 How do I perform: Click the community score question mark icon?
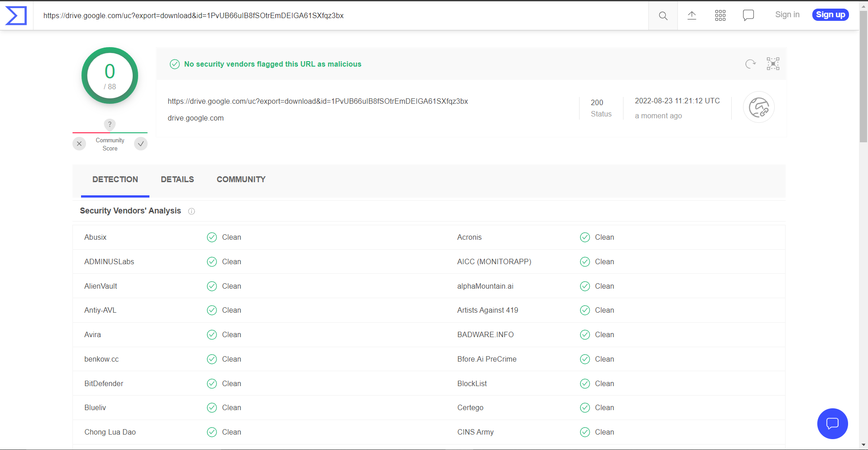(110, 124)
